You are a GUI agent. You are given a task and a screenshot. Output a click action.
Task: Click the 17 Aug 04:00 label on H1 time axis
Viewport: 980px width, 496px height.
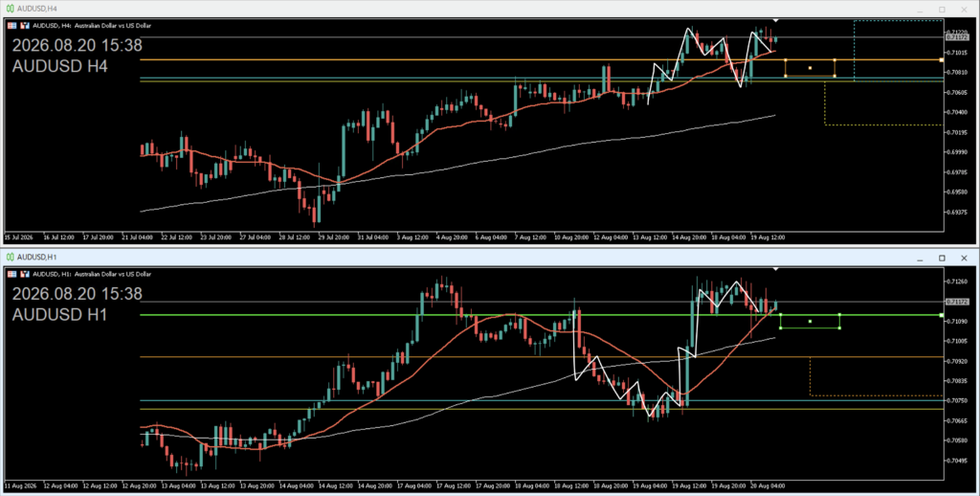[415, 485]
